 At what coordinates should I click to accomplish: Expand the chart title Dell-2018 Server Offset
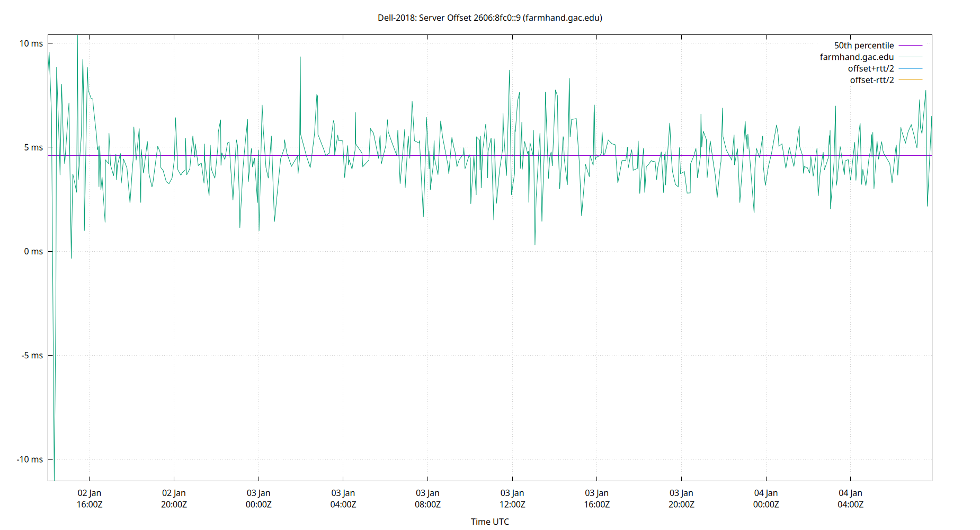click(x=490, y=17)
